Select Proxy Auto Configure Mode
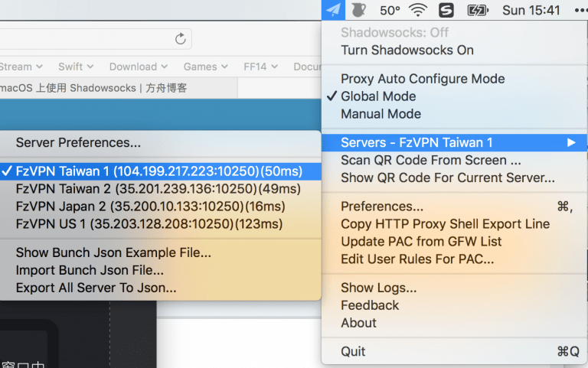The width and height of the screenshot is (588, 368). click(x=455, y=79)
